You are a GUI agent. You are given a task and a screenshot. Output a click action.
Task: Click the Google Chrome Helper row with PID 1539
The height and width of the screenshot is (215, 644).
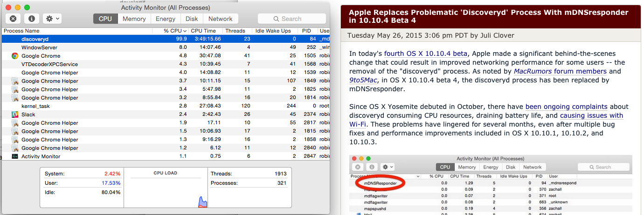tap(166, 73)
